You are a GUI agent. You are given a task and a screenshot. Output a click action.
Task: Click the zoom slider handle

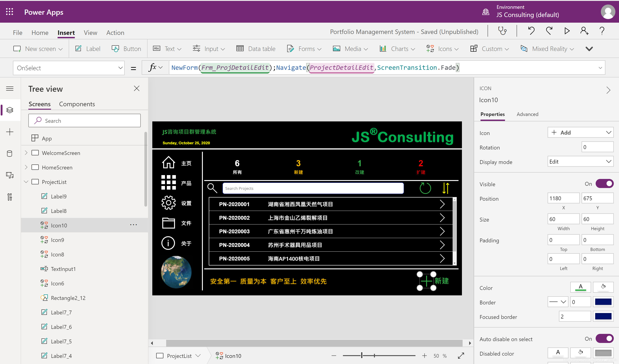click(362, 355)
